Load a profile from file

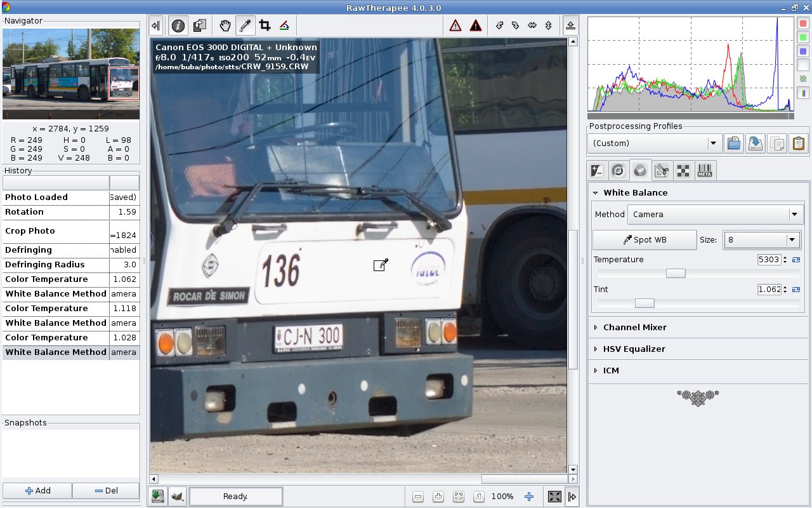point(734,144)
